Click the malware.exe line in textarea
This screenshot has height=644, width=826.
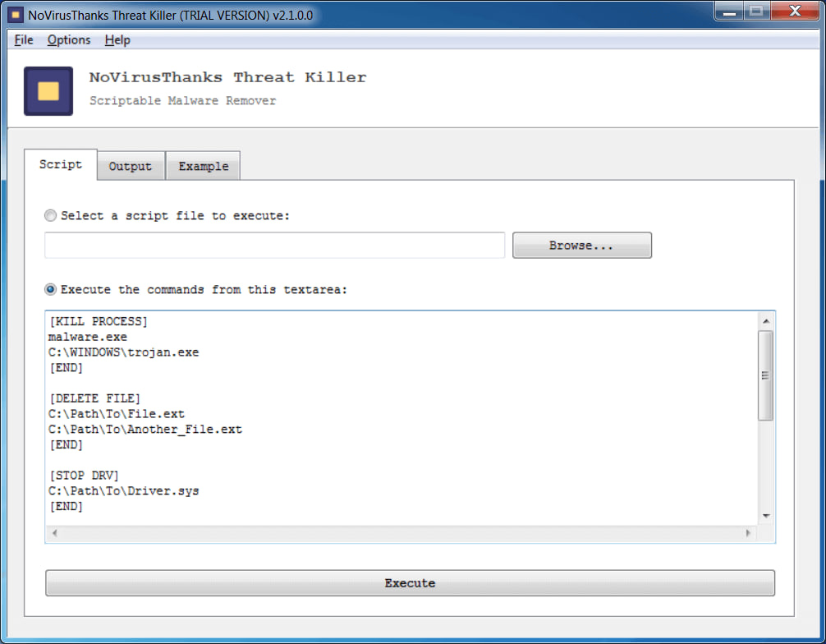(88, 337)
